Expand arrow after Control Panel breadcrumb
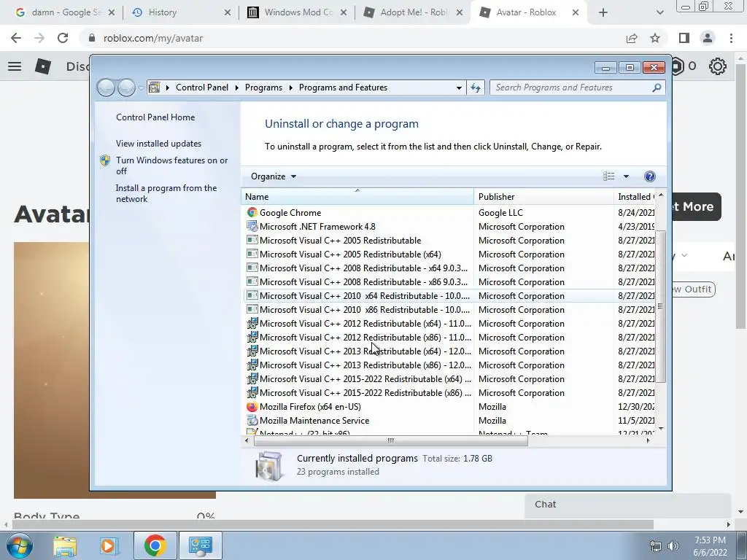 [237, 87]
